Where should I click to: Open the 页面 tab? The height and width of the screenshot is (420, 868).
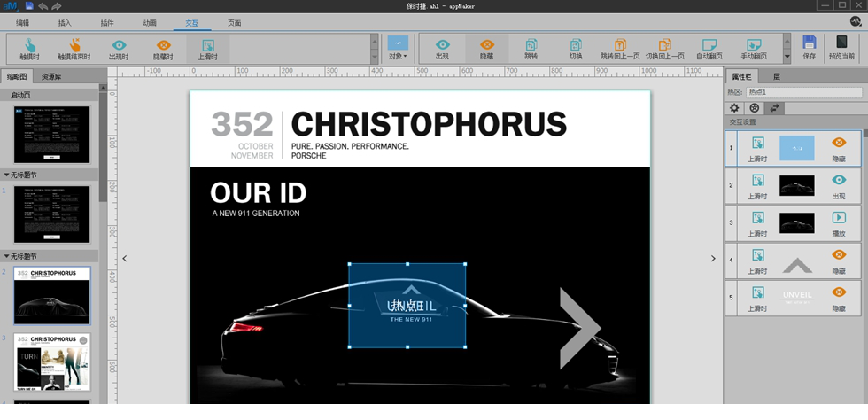click(234, 23)
